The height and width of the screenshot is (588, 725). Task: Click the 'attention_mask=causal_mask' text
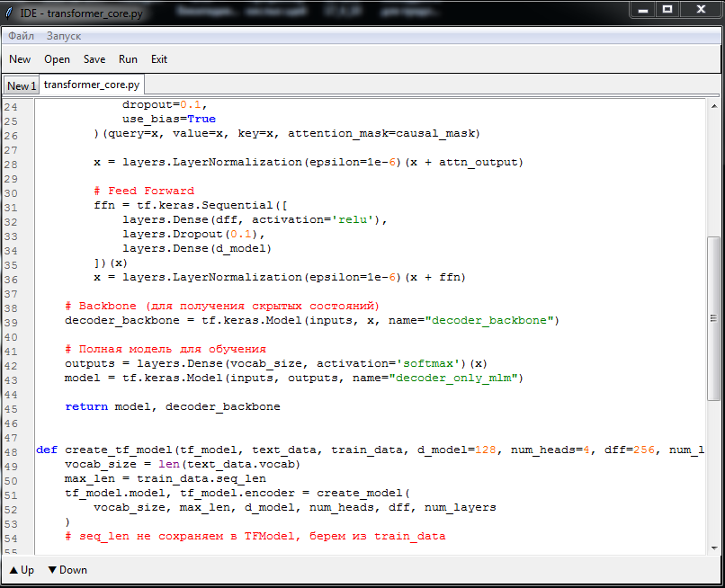tap(381, 134)
